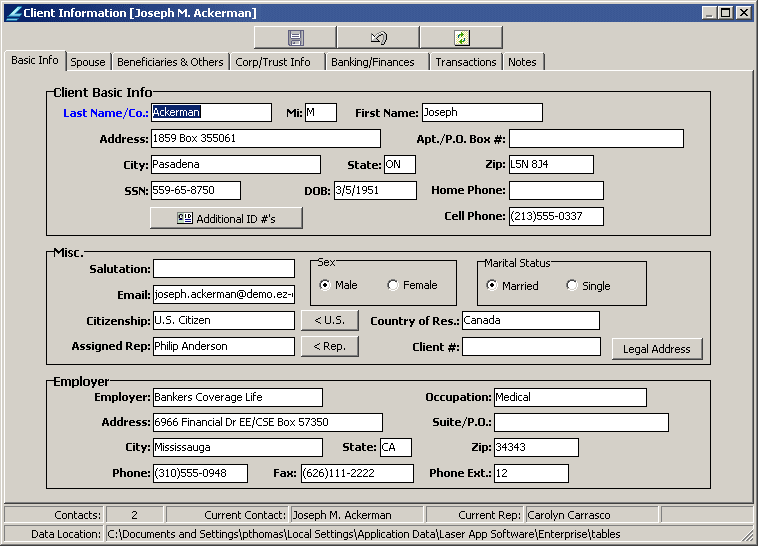Select the Male radio button
This screenshot has width=758, height=546.
(325, 286)
